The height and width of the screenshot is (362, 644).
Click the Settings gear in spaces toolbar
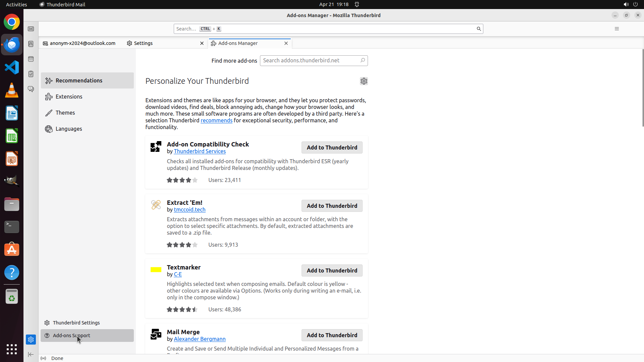31,340
